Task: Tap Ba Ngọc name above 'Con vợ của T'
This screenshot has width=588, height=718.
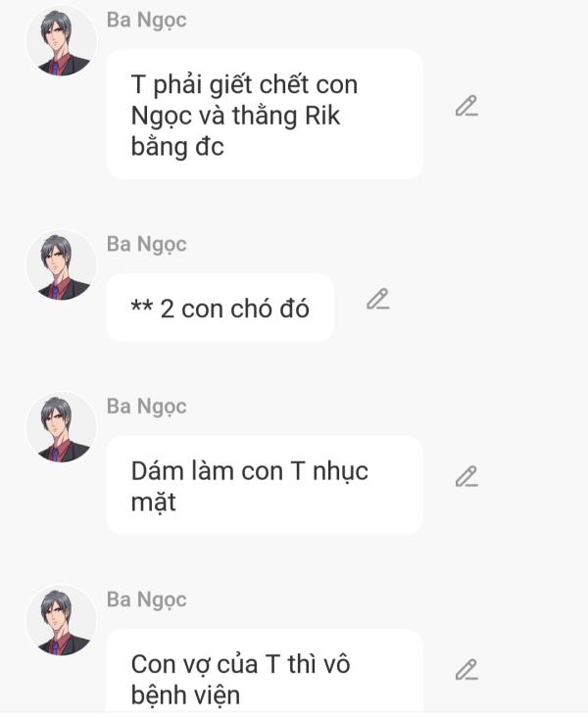Action: (x=146, y=599)
